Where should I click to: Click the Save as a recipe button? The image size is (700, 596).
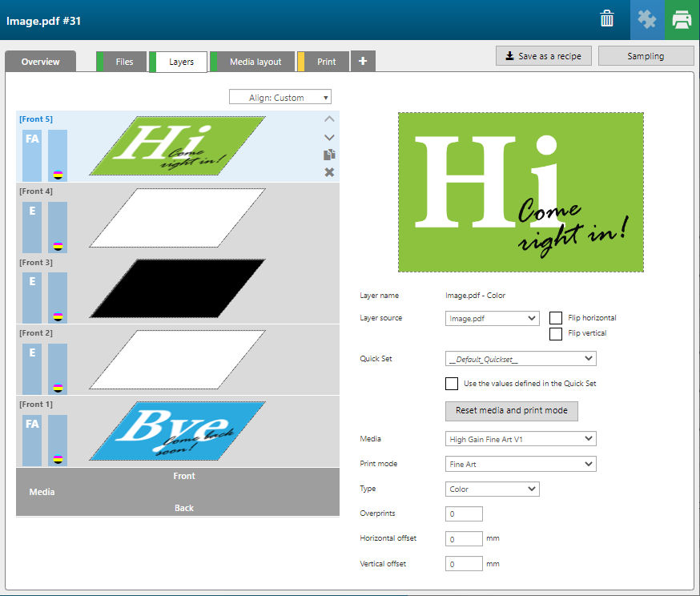544,56
